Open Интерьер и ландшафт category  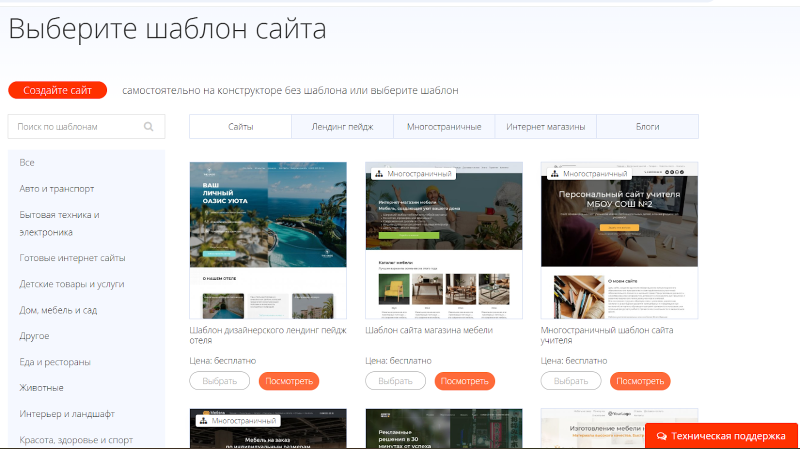(67, 414)
